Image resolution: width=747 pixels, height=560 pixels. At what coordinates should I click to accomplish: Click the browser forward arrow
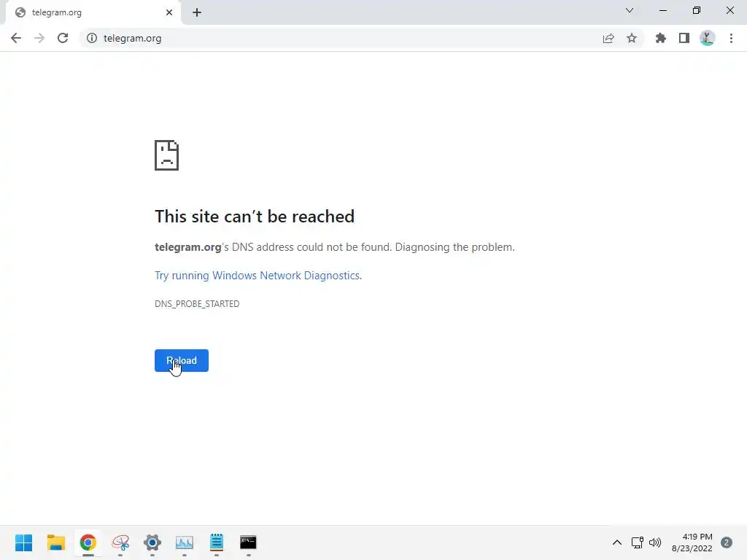[39, 38]
